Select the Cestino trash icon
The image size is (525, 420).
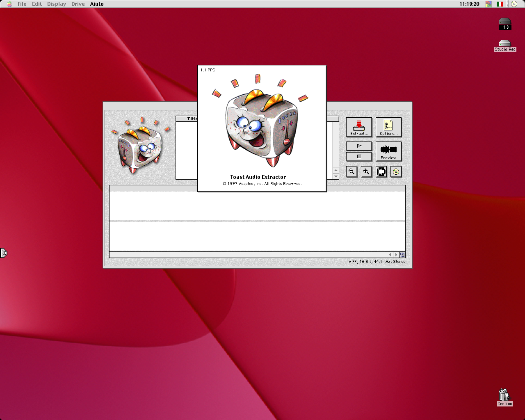tap(504, 397)
